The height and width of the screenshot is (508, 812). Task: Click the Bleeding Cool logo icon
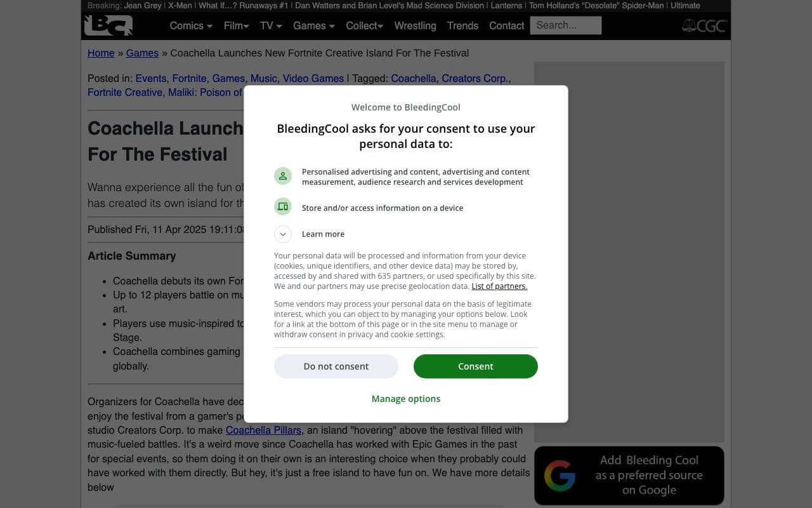coord(108,25)
